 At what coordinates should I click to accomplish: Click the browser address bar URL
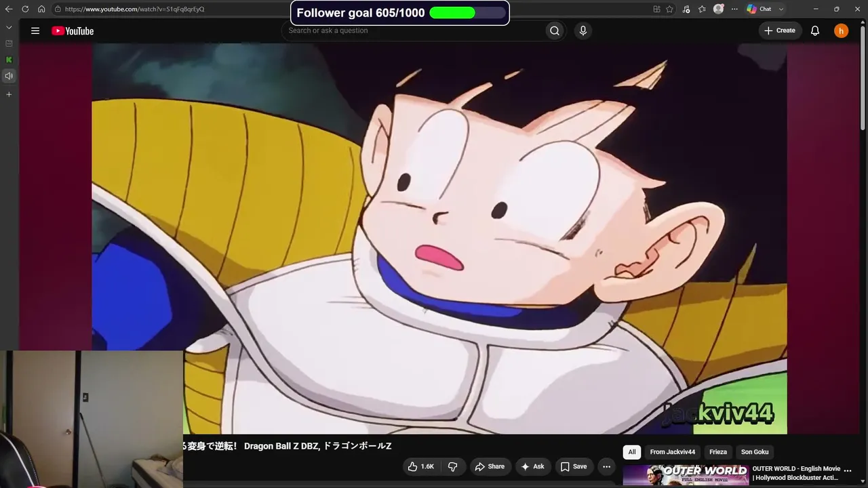click(134, 9)
